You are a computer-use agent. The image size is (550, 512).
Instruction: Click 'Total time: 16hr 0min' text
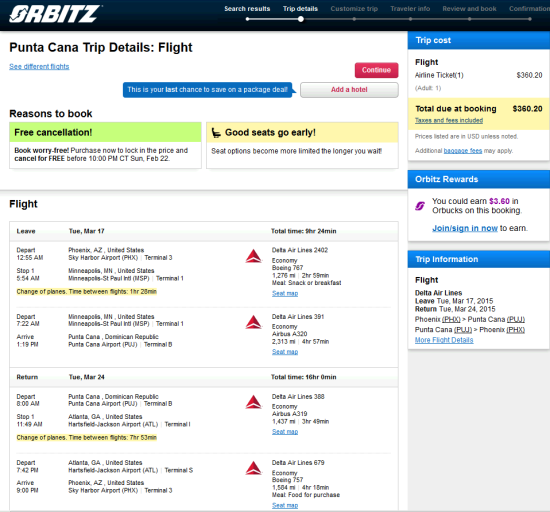click(x=303, y=377)
